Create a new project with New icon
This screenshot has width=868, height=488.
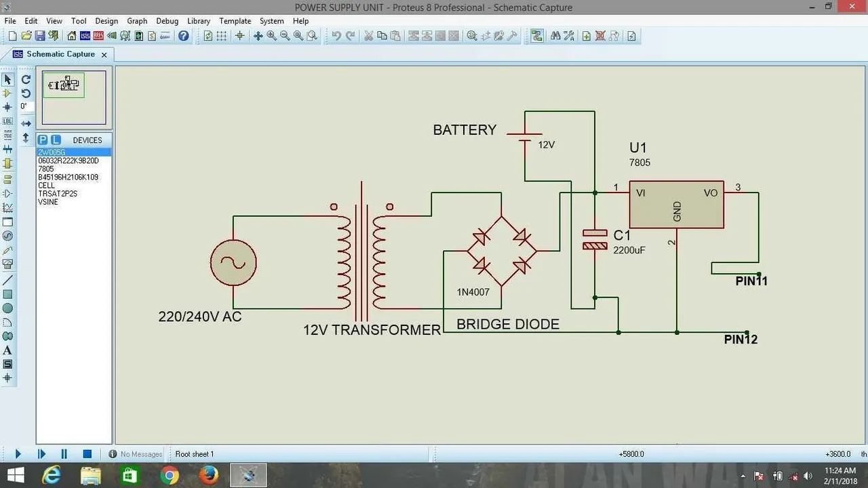point(12,36)
